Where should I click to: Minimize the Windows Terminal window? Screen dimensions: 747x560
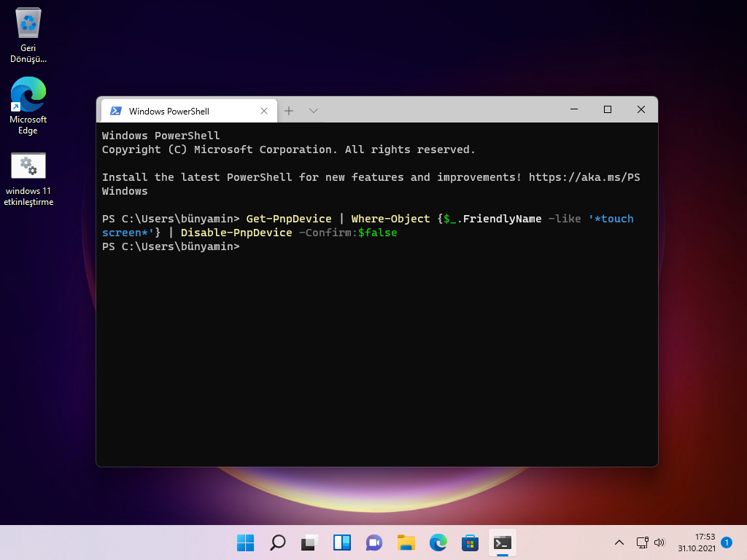coord(574,109)
